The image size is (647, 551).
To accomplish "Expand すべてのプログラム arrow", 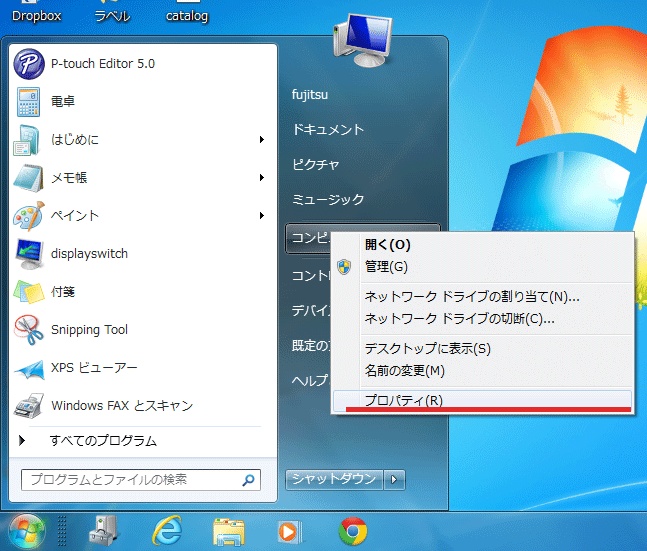I will pos(22,440).
